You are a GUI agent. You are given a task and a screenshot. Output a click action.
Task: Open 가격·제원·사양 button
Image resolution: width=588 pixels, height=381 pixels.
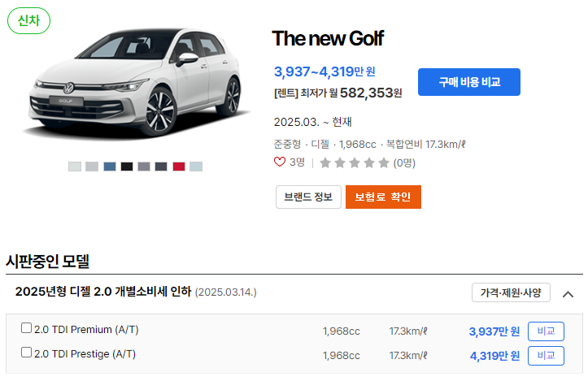click(511, 292)
